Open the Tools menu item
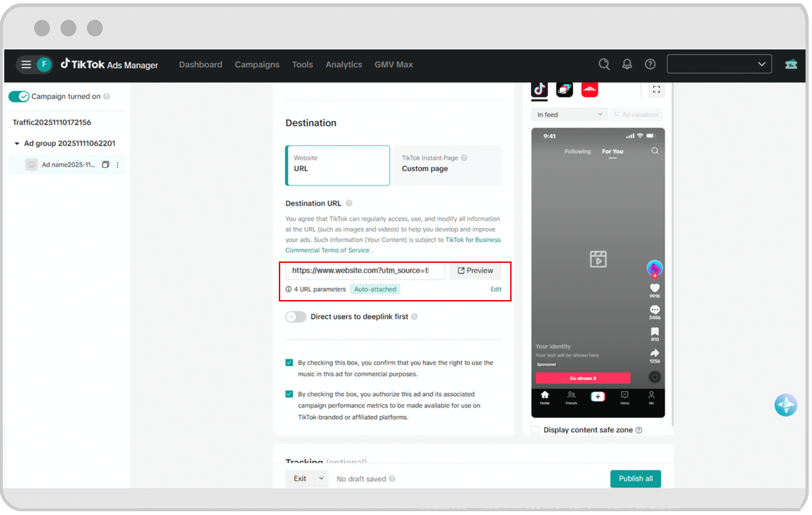 302,64
